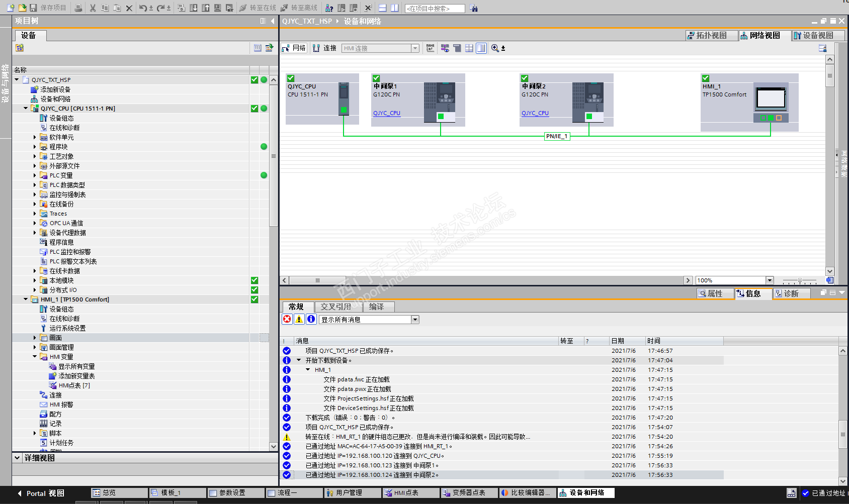Click the green check in the 分布式 I/O row

click(x=254, y=290)
